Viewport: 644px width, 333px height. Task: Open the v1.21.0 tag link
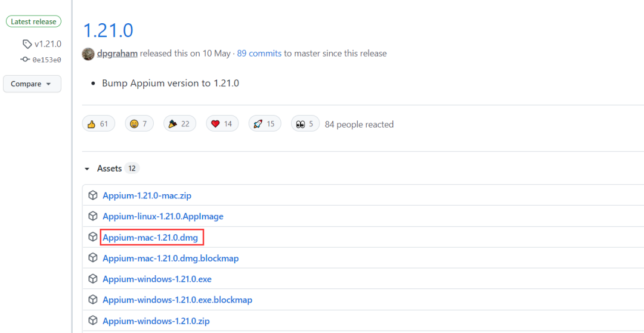pos(48,44)
